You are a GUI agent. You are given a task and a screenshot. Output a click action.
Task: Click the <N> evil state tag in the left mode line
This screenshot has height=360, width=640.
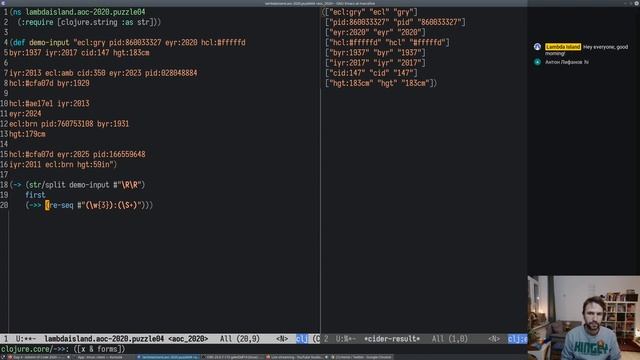click(282, 339)
